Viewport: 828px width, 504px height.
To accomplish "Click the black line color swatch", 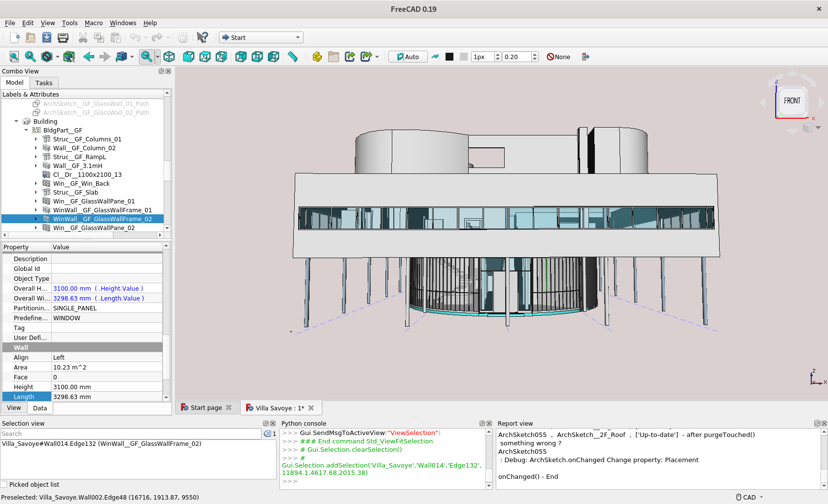I will (x=449, y=57).
